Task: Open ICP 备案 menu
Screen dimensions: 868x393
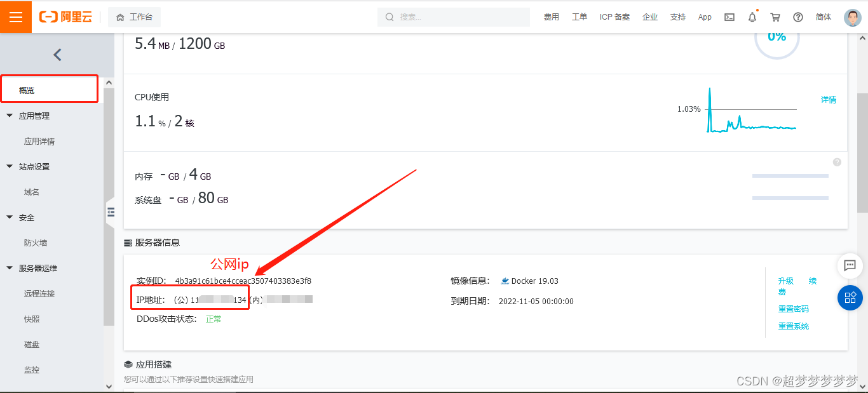Action: (614, 17)
